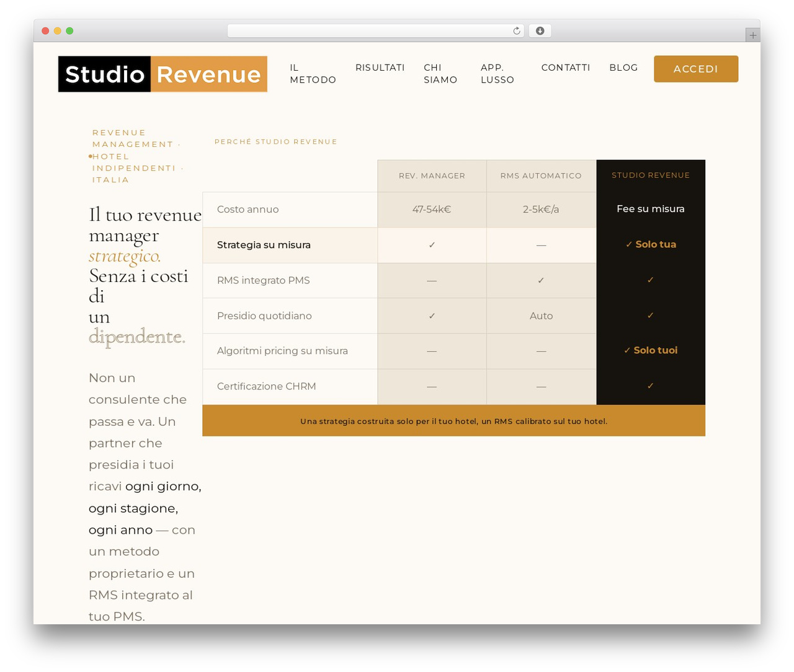The image size is (794, 672).
Task: Go to the Risultati page
Action: coord(380,68)
